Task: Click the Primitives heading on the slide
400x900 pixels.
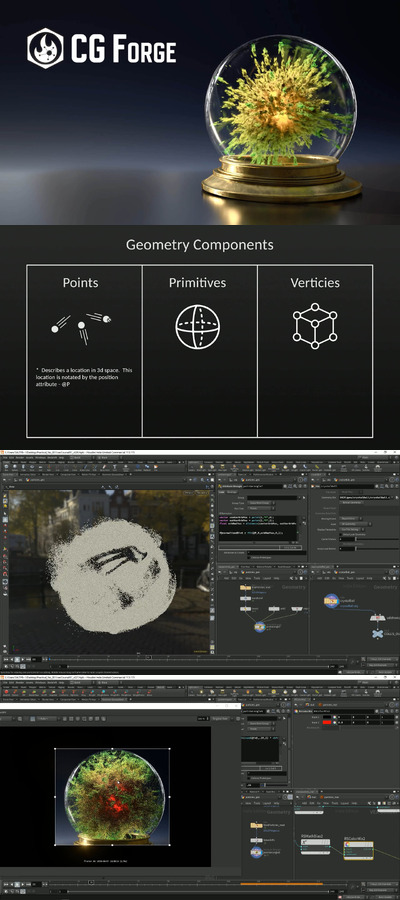Action: (x=197, y=282)
